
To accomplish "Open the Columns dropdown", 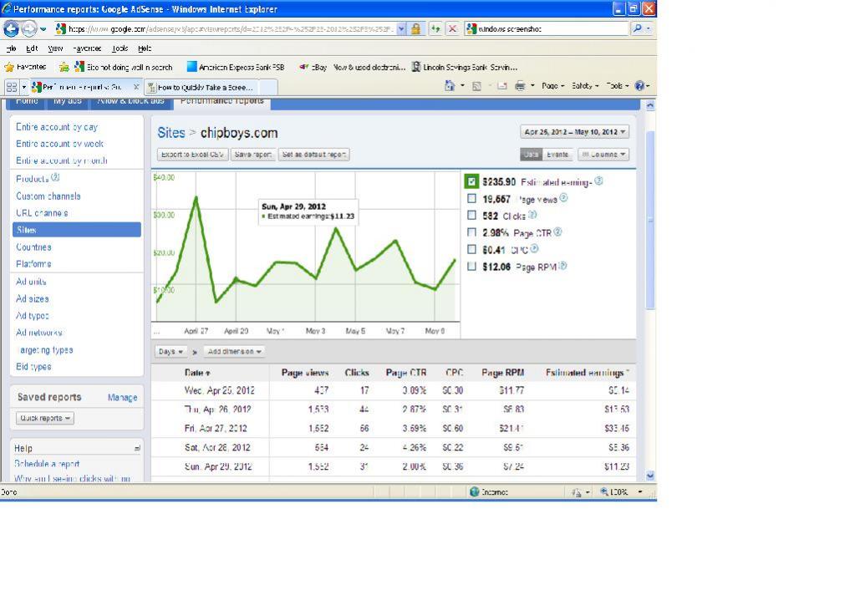I will pos(603,155).
